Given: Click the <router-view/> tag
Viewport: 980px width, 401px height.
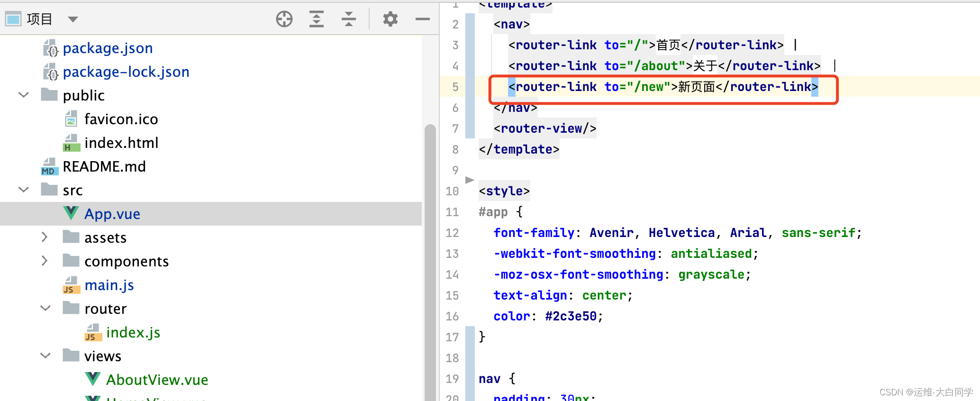Looking at the screenshot, I should point(545,128).
